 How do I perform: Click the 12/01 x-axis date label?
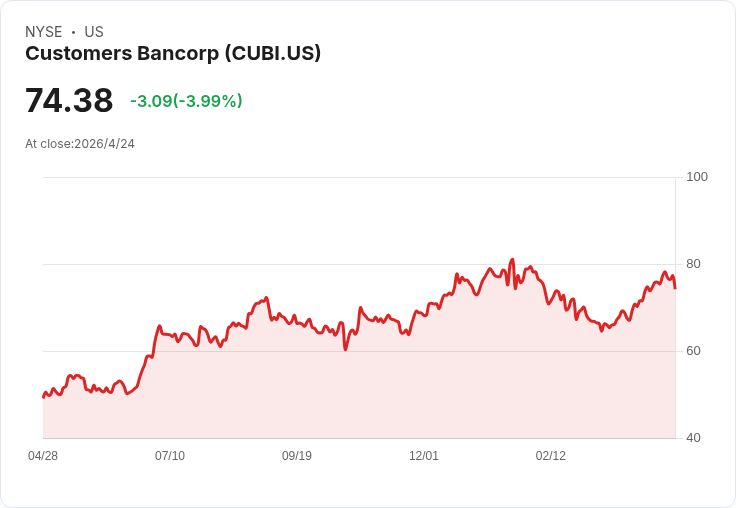(424, 456)
